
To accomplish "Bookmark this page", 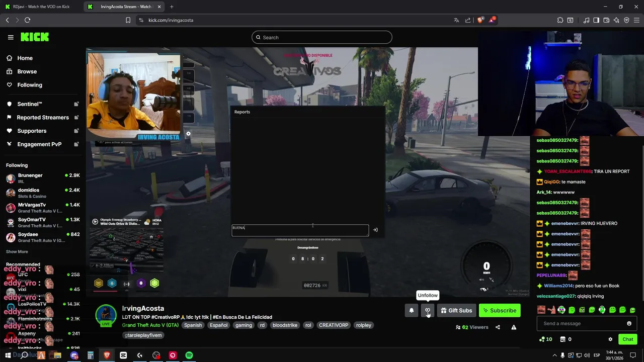I will coord(128,20).
